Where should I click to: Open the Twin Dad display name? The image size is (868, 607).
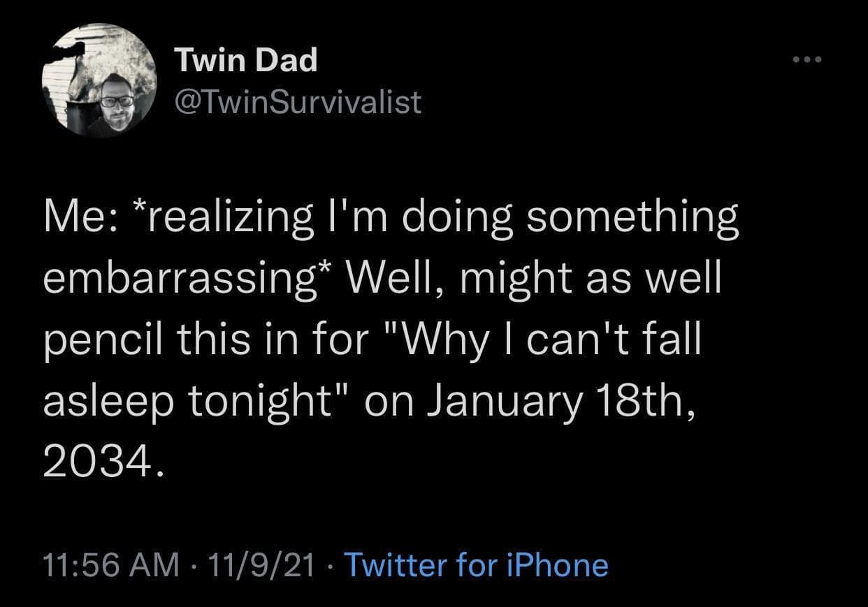[245, 61]
